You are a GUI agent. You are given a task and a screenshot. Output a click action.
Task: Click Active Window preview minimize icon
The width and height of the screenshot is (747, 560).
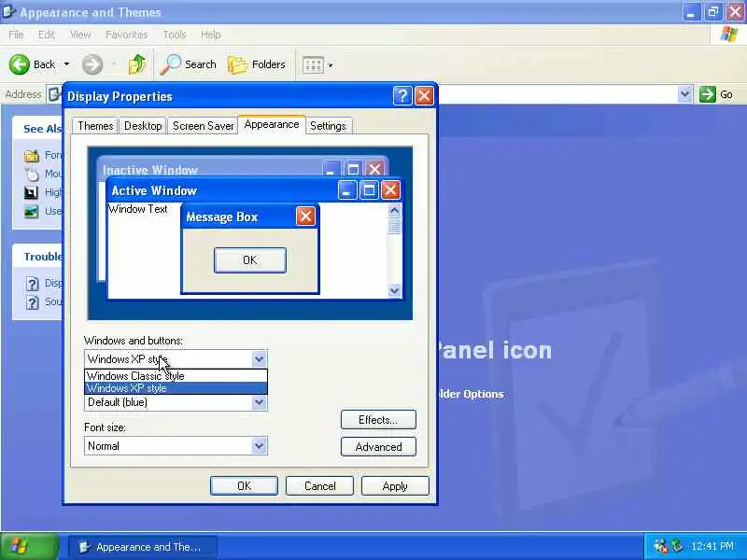click(346, 190)
